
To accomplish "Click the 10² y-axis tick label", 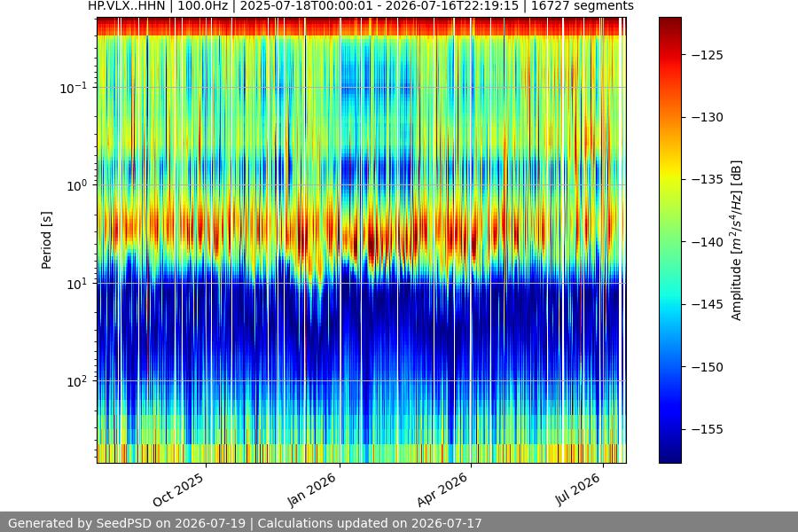I will tap(76, 381).
